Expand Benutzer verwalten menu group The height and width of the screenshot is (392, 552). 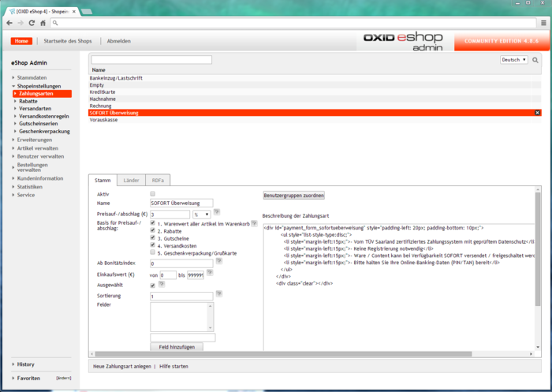click(40, 156)
